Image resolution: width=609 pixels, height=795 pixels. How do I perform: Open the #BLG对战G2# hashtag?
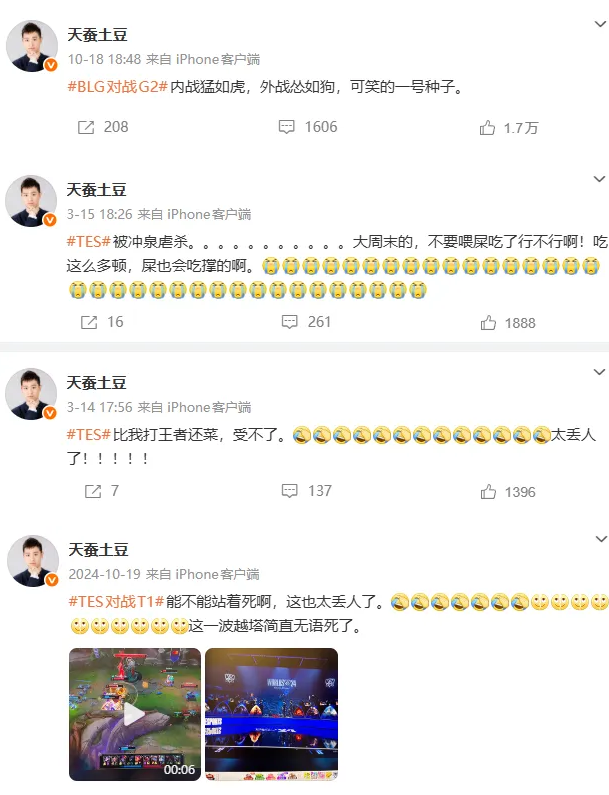118,87
